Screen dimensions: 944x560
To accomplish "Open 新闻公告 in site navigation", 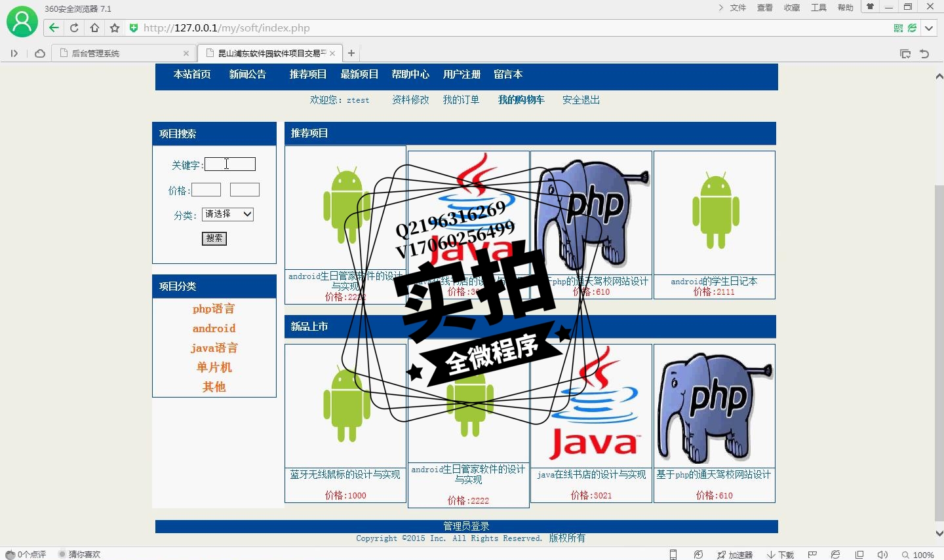I will point(248,75).
